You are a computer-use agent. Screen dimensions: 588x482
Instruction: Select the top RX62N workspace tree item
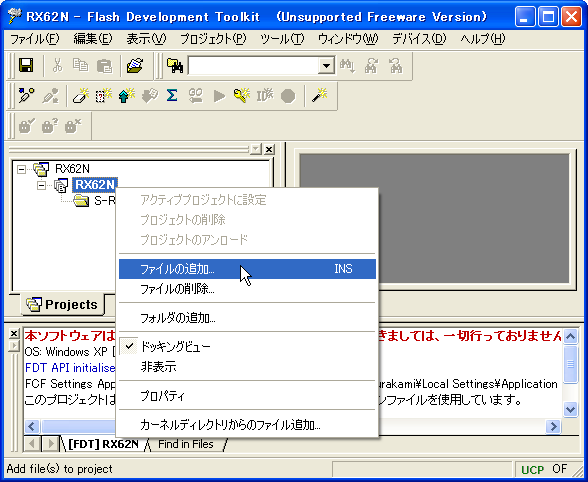click(x=72, y=169)
